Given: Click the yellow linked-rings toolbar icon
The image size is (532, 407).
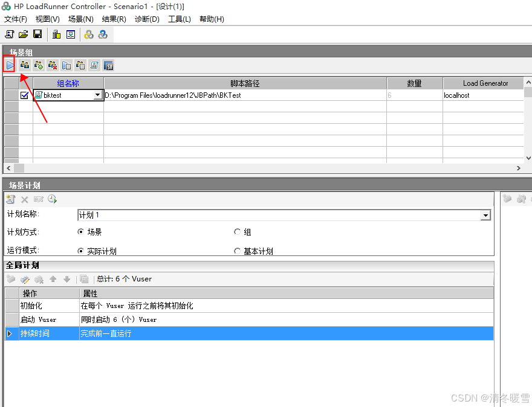Looking at the screenshot, I should click(x=89, y=34).
